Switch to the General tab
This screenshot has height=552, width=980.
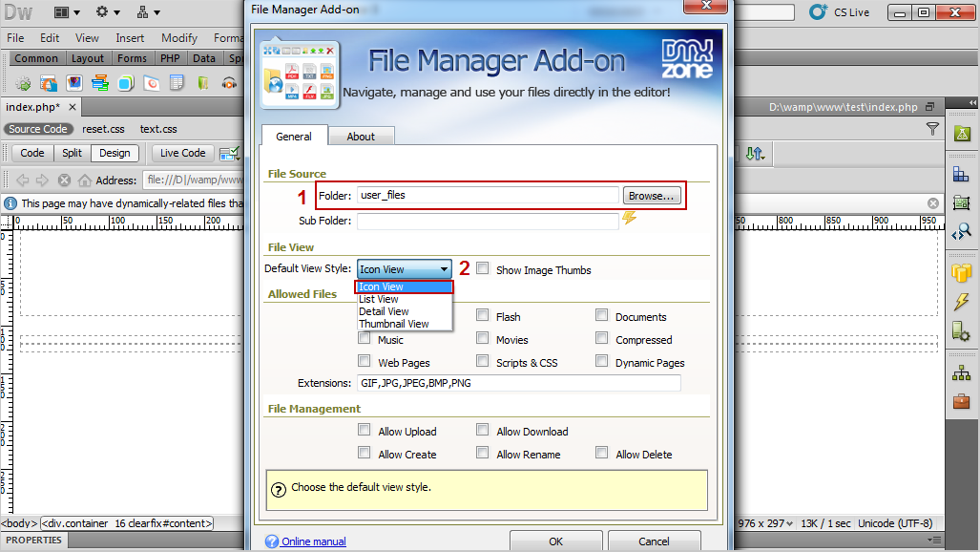tap(294, 136)
